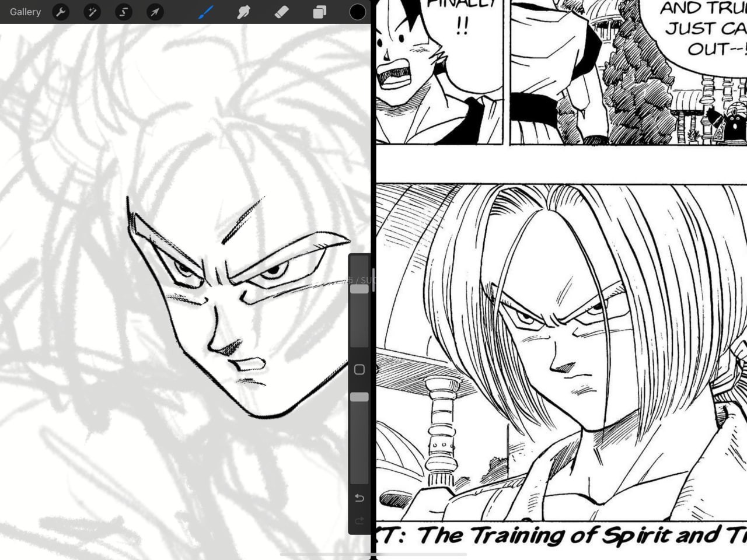Screen dimensions: 747x560
Task: Open the color picker via the black swatch
Action: [x=358, y=12]
